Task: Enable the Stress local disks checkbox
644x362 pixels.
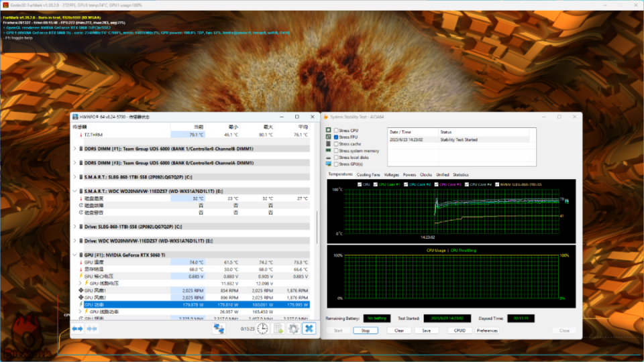Action: [336, 158]
